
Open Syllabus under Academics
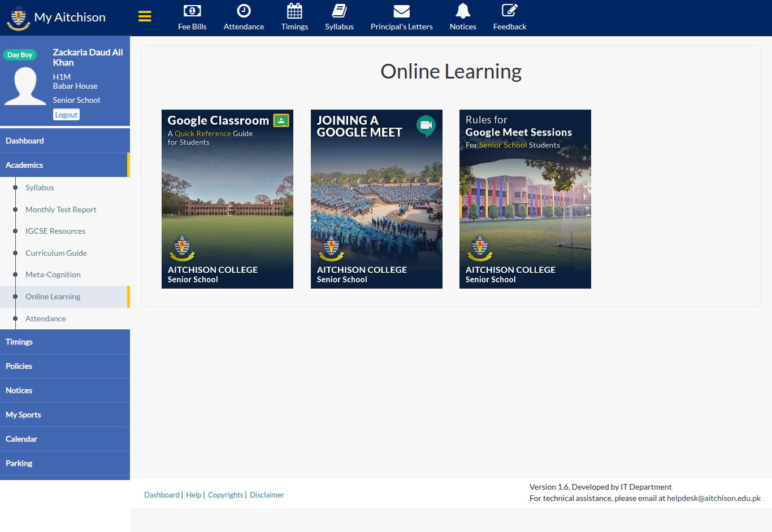pyautogui.click(x=40, y=187)
